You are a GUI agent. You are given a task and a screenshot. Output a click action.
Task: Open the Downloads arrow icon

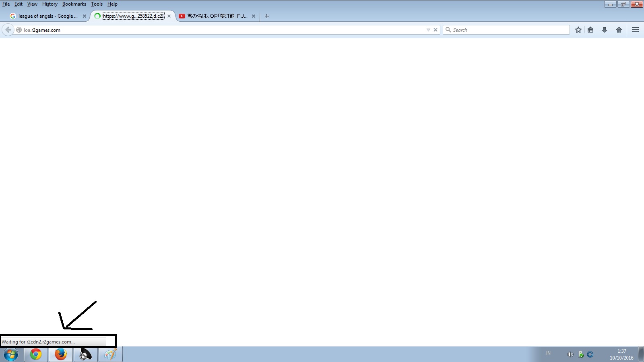[605, 30]
